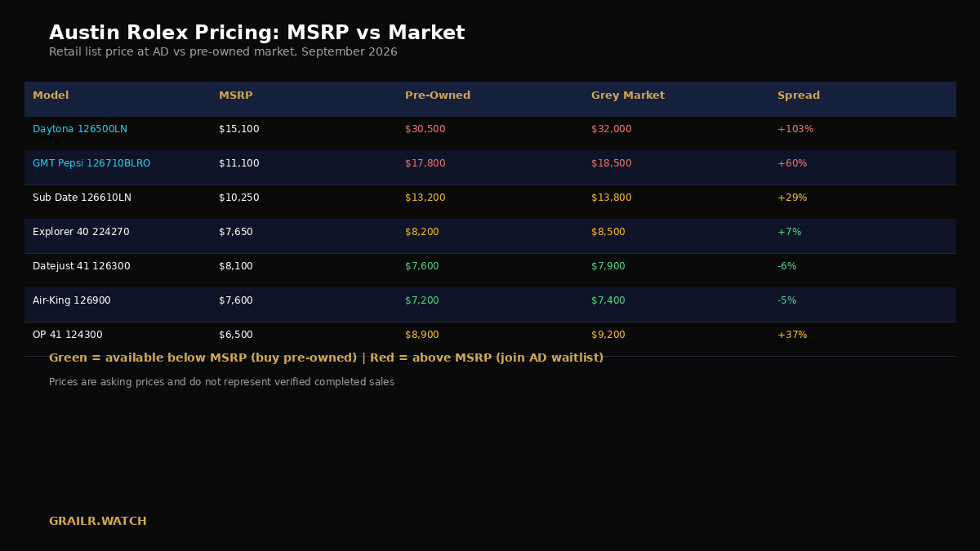Click Explorer 40 MSRP value $7,650
Viewport: 980px width, 551px height.
(236, 232)
